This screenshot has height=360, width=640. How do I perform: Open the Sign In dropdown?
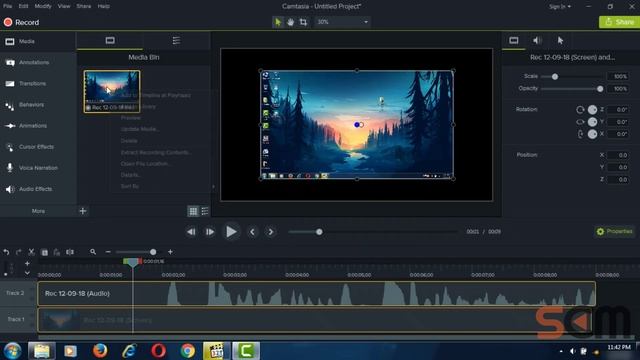click(560, 7)
